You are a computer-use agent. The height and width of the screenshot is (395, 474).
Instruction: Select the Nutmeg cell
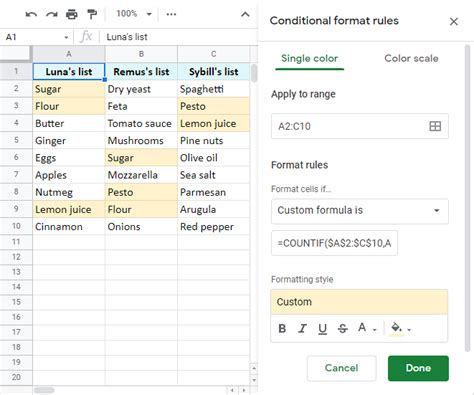[x=69, y=192]
